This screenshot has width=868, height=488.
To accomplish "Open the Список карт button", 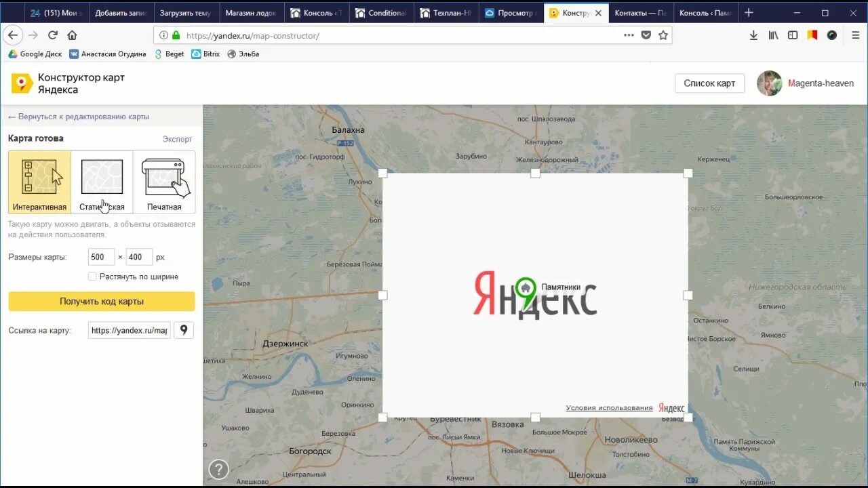I will pyautogui.click(x=709, y=83).
